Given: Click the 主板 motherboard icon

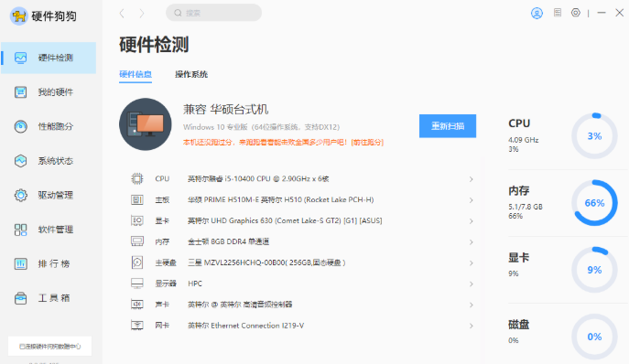Looking at the screenshot, I should (137, 199).
